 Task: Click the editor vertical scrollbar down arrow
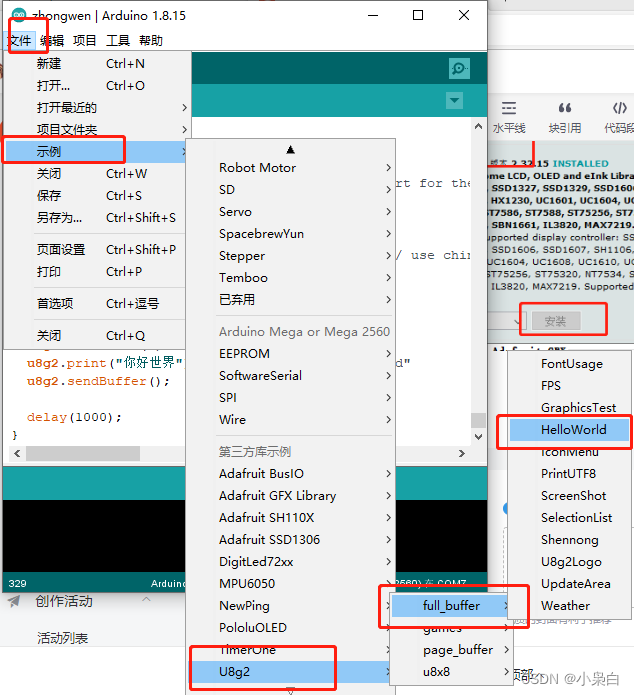(478, 437)
